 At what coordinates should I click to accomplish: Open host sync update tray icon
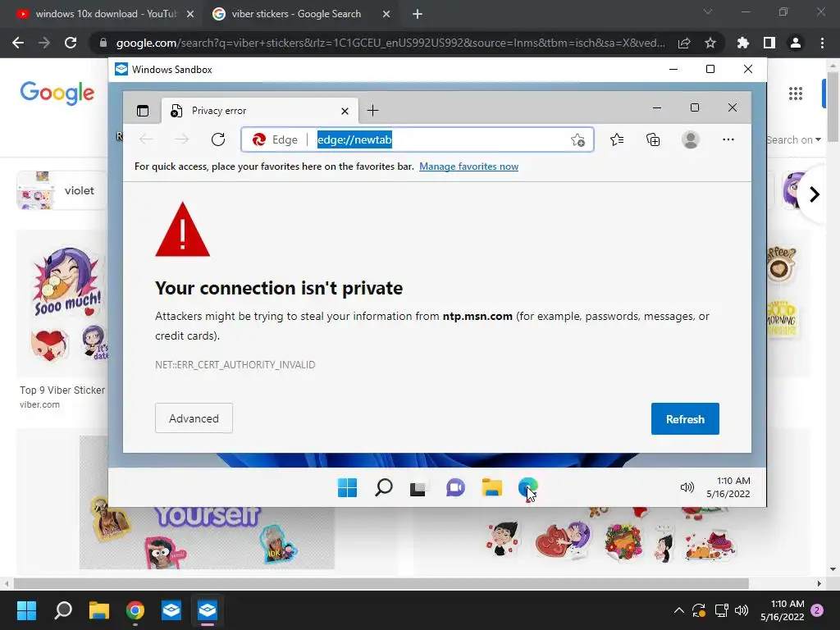click(699, 610)
